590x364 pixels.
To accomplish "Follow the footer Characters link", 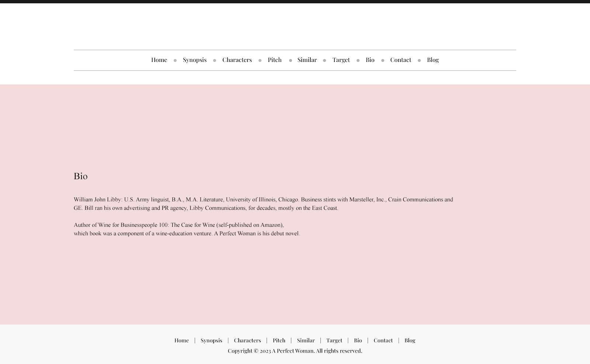I will pos(247,340).
